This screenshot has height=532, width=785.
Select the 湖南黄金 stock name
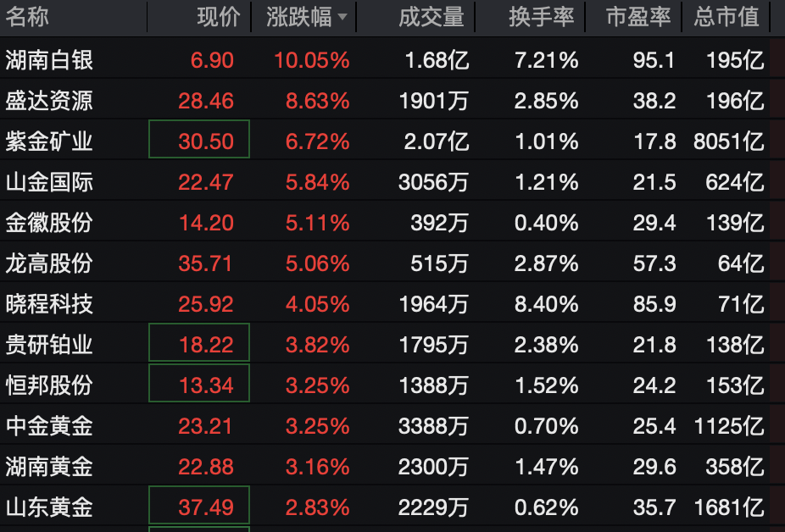click(x=49, y=467)
